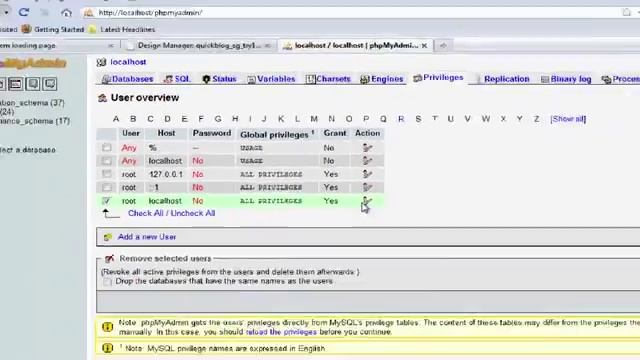Click the Add a new User icon
The image size is (640, 360).
108,237
